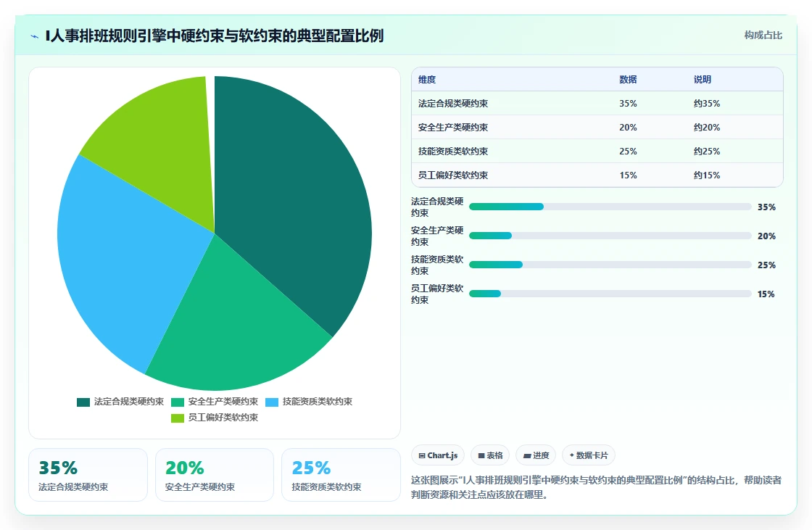Toggle 法定合规类硬约束 legend color box
Viewport: 812px width, 530px height.
(83, 402)
